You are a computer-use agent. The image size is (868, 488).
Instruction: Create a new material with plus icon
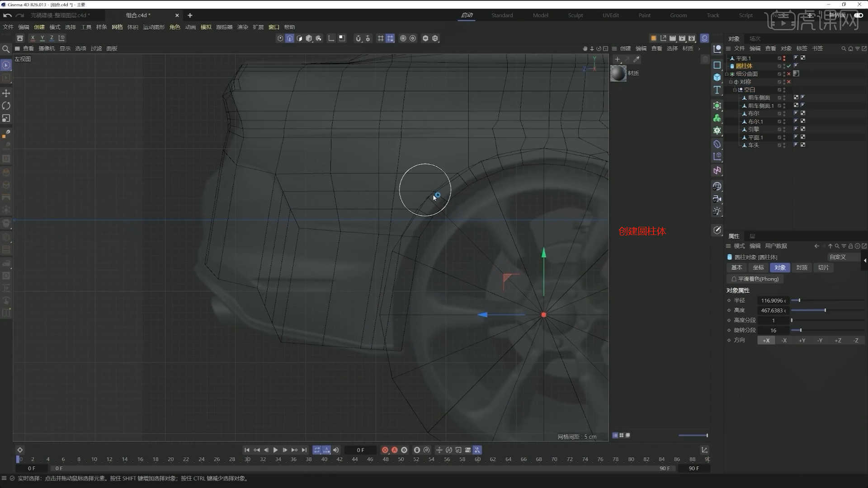pos(618,59)
